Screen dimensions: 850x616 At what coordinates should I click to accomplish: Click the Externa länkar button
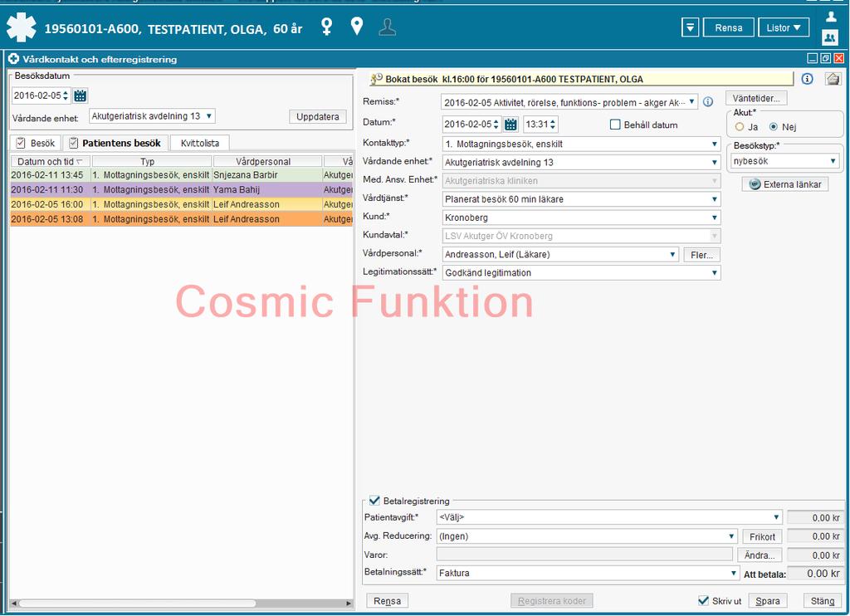click(x=785, y=184)
